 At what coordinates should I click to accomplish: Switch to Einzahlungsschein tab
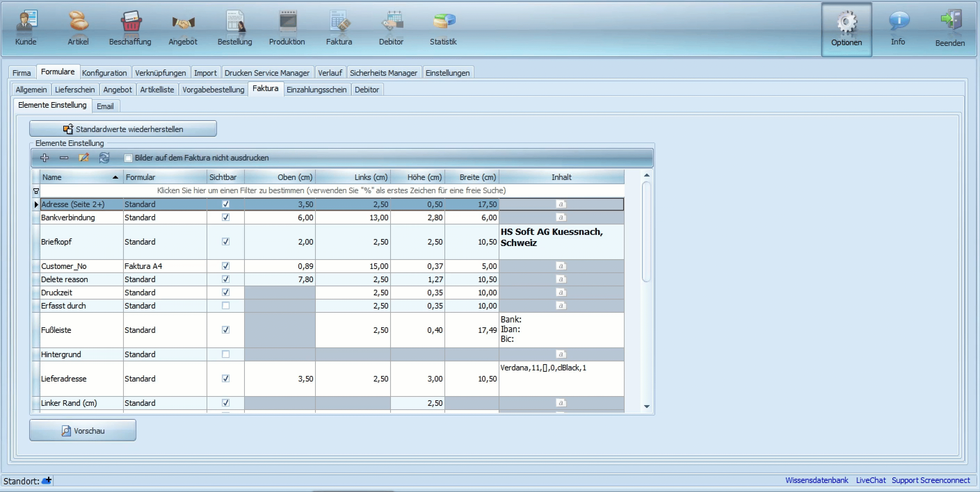(x=316, y=89)
